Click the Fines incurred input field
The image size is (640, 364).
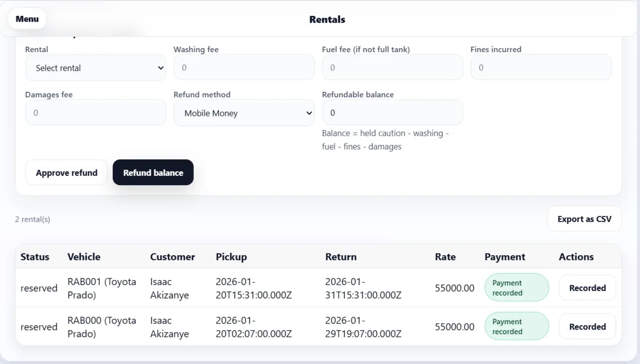pos(540,68)
